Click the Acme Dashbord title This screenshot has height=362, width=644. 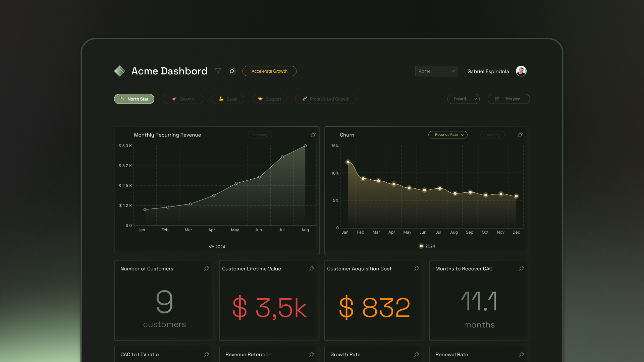169,71
